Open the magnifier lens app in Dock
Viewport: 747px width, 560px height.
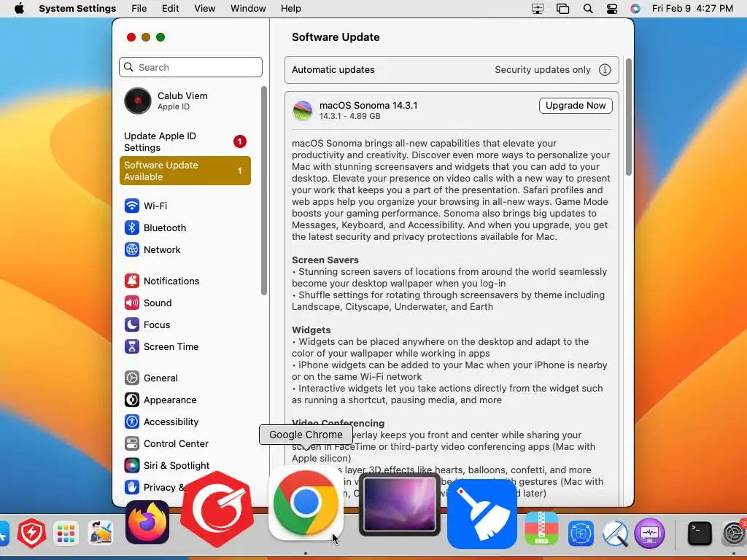615,533
